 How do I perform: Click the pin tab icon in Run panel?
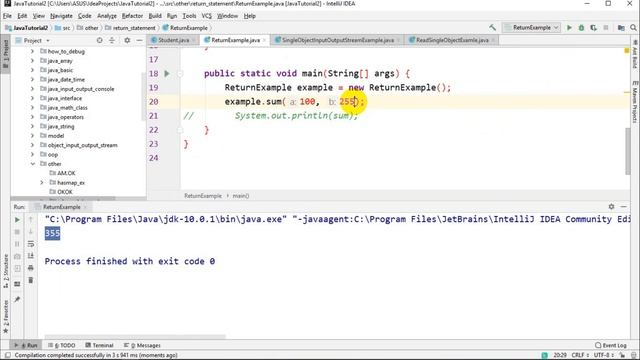click(x=17, y=299)
